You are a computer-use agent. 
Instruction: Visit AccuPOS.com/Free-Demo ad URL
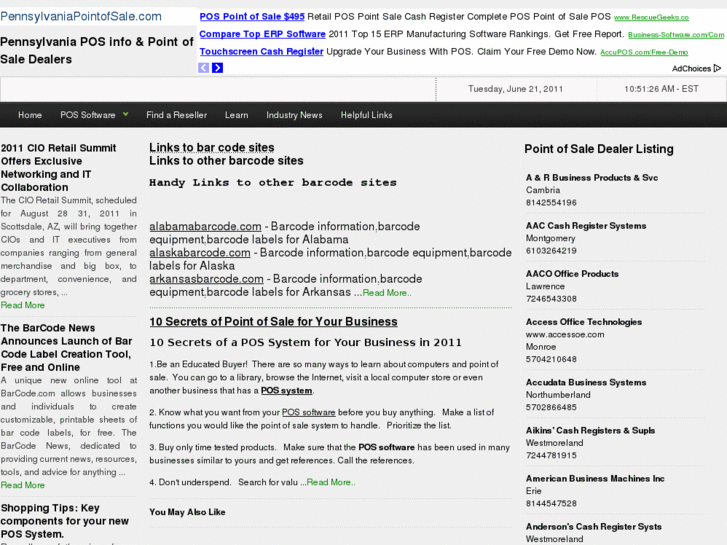(644, 52)
